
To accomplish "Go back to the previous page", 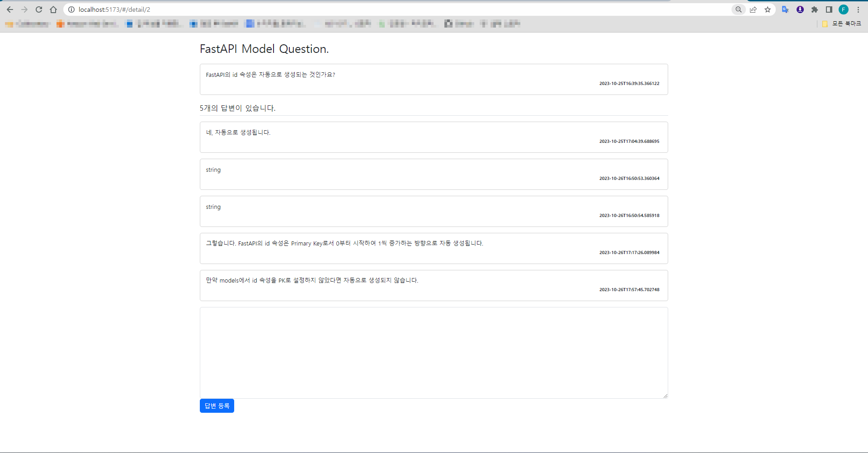I will (10, 9).
